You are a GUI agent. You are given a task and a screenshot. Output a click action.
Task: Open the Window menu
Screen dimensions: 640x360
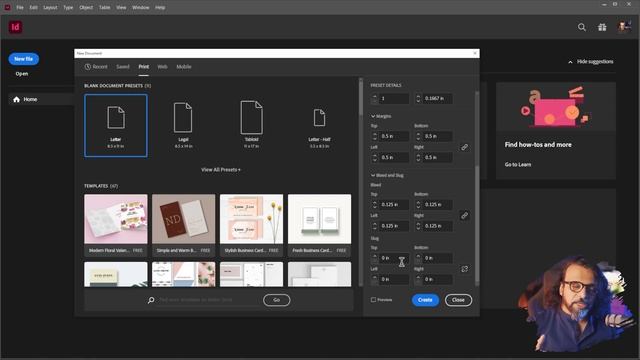point(140,7)
